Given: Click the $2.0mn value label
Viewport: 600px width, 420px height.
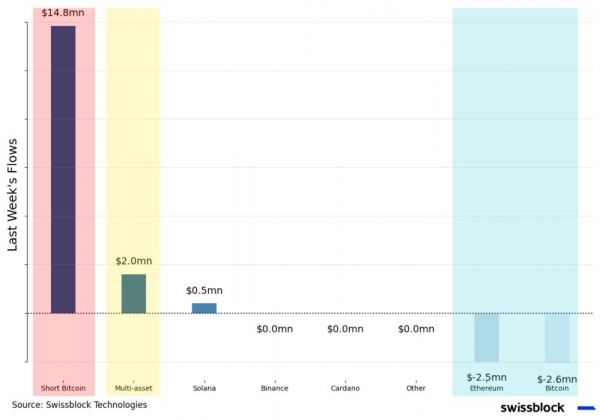Looking at the screenshot, I should 133,261.
